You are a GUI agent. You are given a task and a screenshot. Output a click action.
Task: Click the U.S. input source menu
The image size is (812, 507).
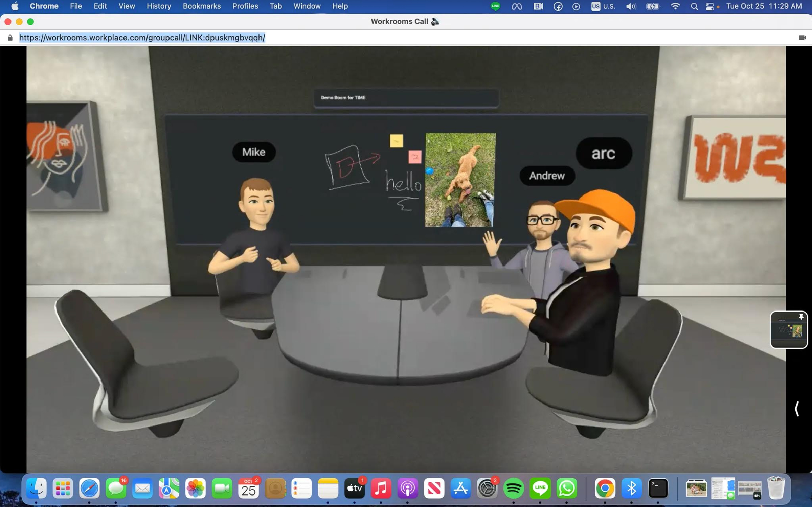tap(603, 6)
